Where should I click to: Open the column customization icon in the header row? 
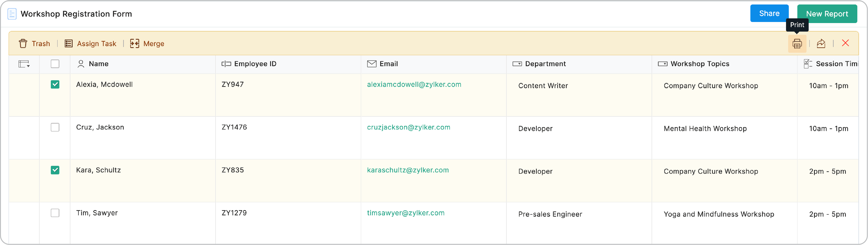[24, 64]
